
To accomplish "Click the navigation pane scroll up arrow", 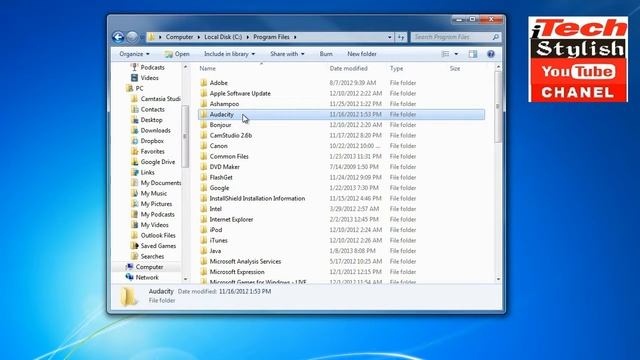I will (185, 67).
